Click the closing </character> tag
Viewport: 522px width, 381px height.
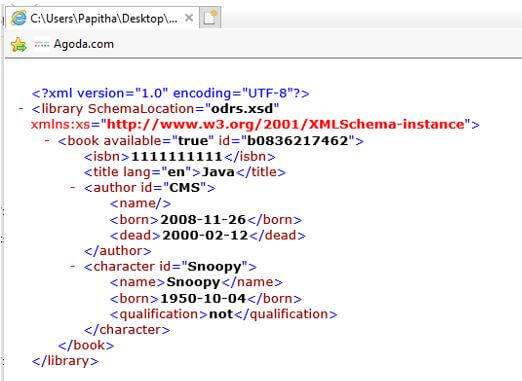[127, 330]
